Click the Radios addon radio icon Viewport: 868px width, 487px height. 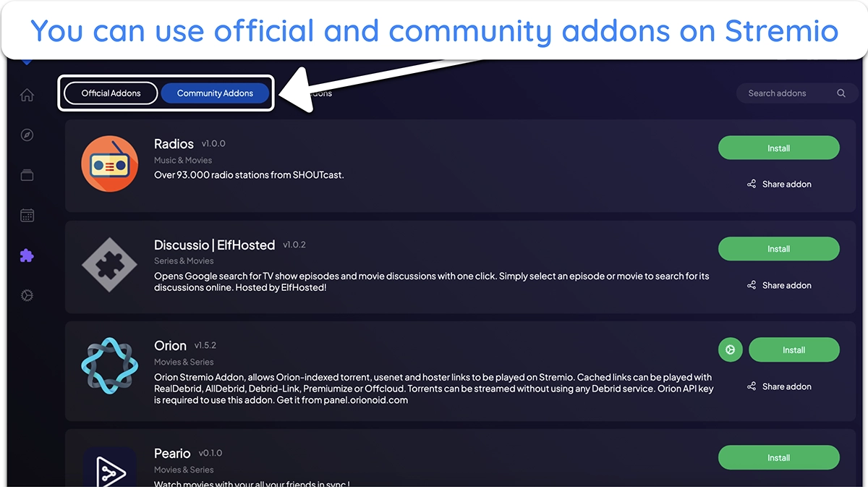click(x=110, y=164)
